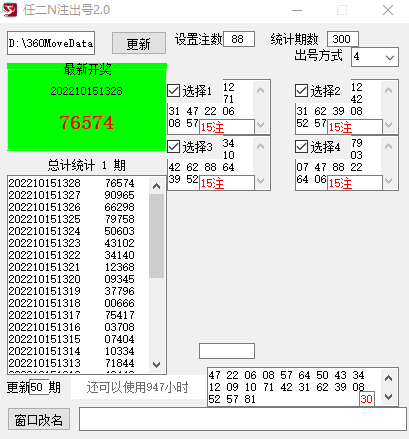Click the D:\360MoveData path field
409x439 pixels.
[51, 43]
